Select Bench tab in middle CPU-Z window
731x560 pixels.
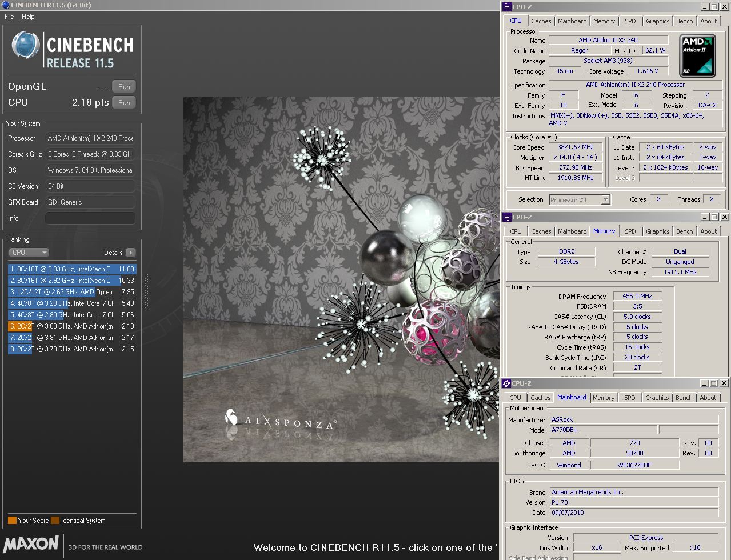[x=684, y=231]
